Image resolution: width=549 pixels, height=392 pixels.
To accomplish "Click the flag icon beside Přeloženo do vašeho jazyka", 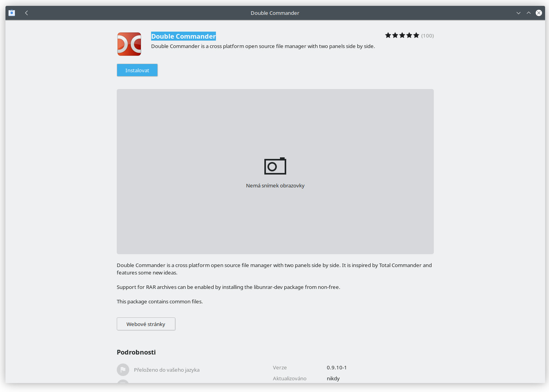I will click(x=123, y=369).
